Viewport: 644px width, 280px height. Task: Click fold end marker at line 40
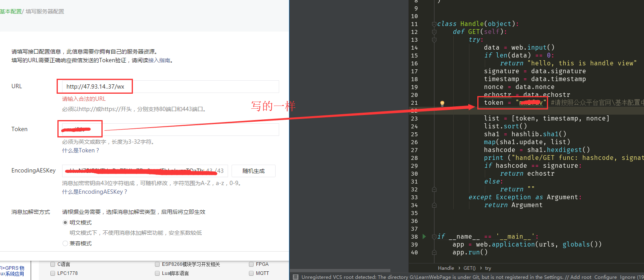point(434,252)
